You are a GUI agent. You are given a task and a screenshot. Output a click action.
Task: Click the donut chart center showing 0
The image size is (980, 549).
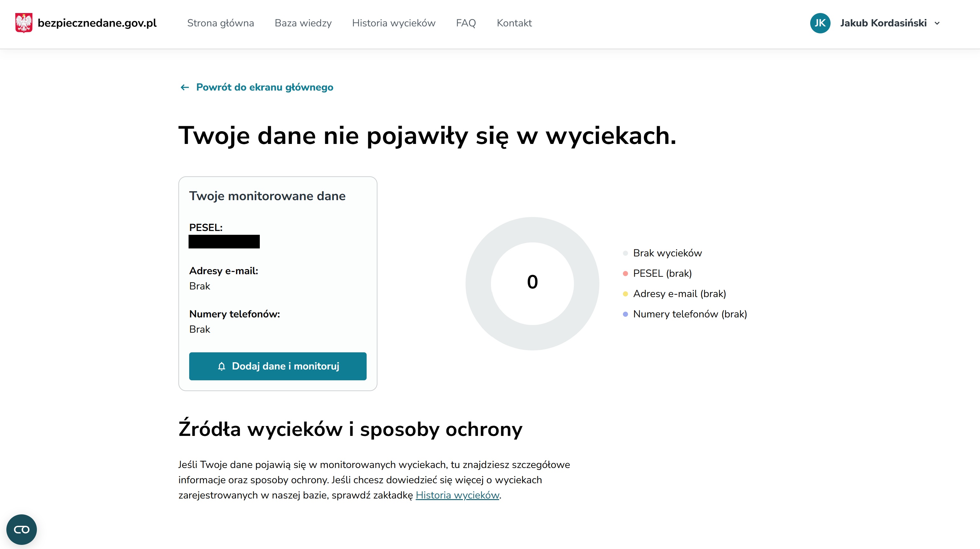pyautogui.click(x=532, y=282)
